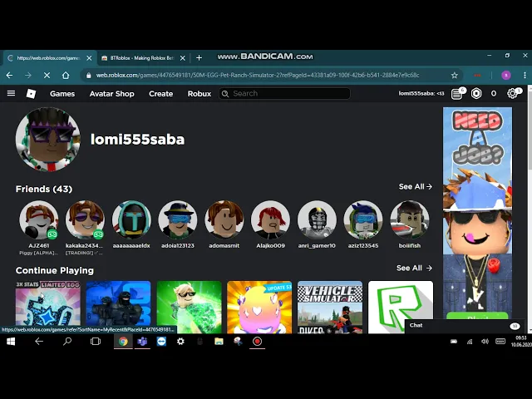Click the browser Home button
Screen dimensions: 532x399
click(x=66, y=75)
